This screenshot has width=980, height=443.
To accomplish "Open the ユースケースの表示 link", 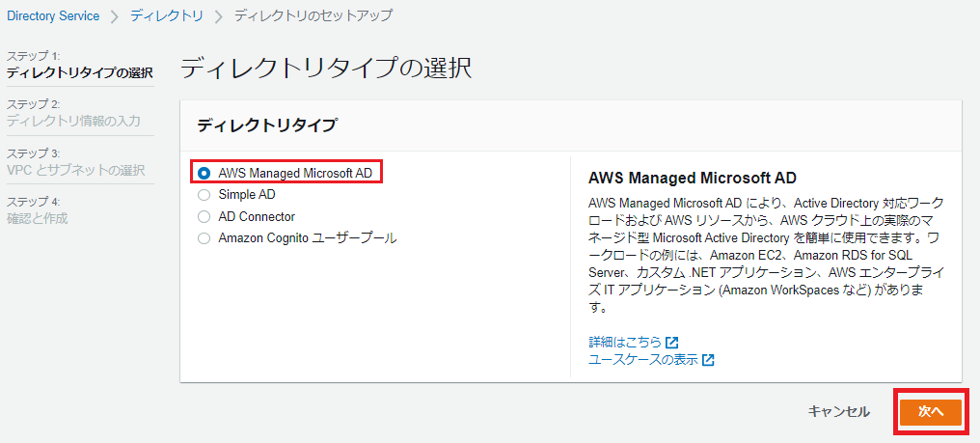I will pos(643,360).
